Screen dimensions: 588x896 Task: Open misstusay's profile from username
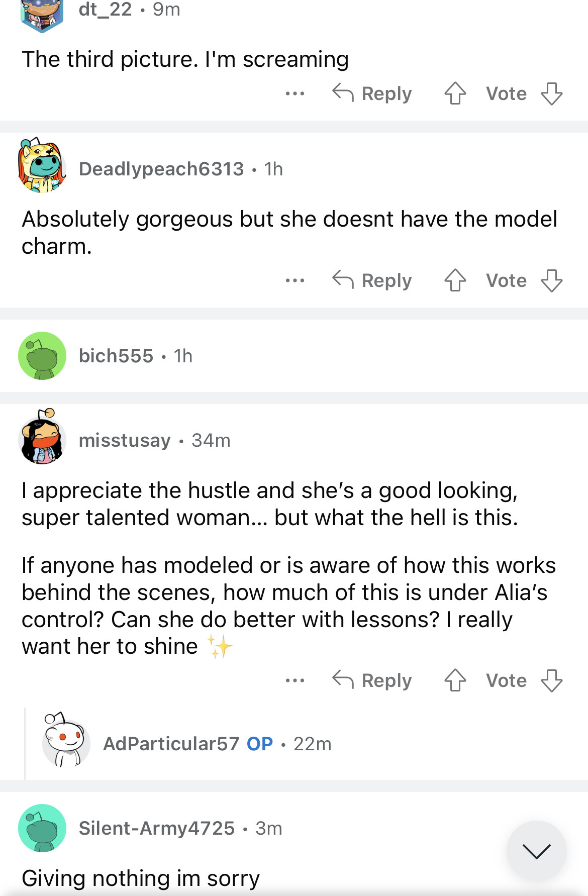click(125, 440)
